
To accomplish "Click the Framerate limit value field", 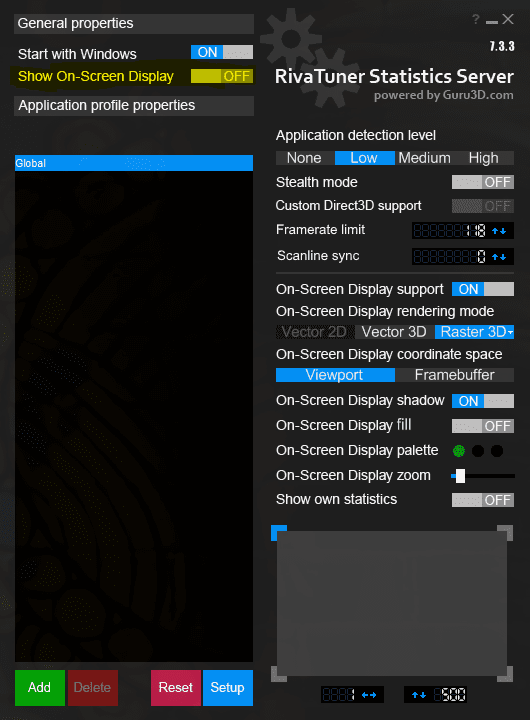I will [x=450, y=231].
